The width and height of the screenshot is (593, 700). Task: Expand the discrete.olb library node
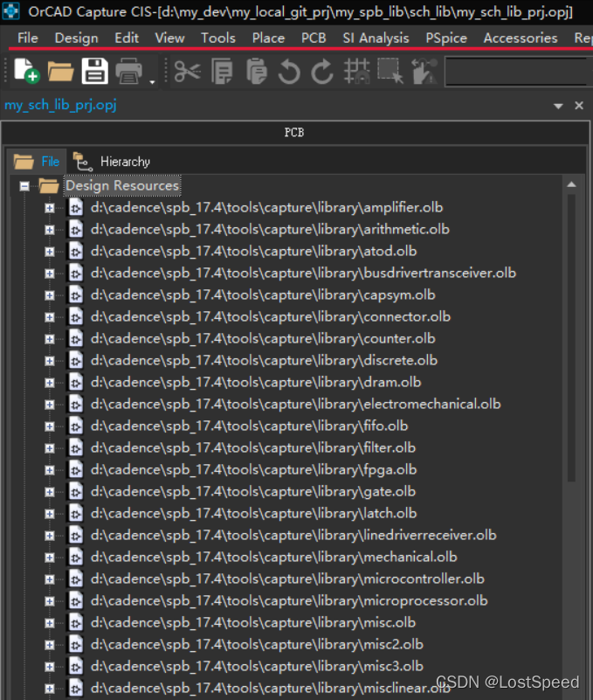[x=50, y=361]
